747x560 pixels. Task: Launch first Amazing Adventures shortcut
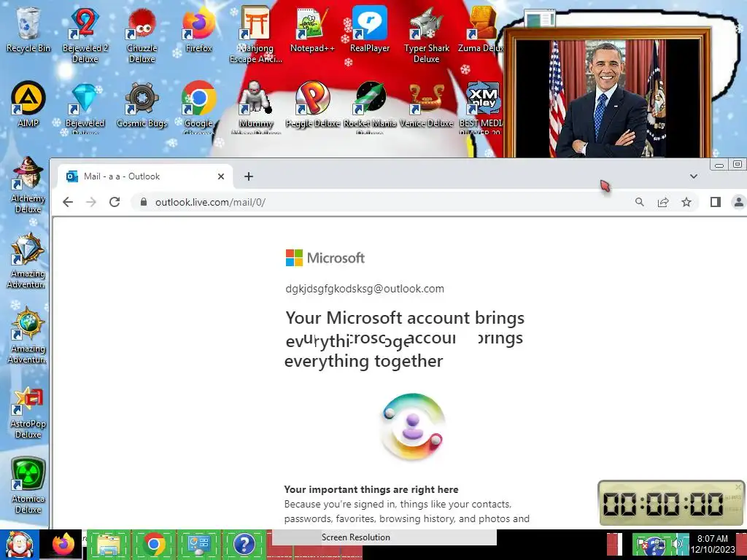click(x=28, y=260)
